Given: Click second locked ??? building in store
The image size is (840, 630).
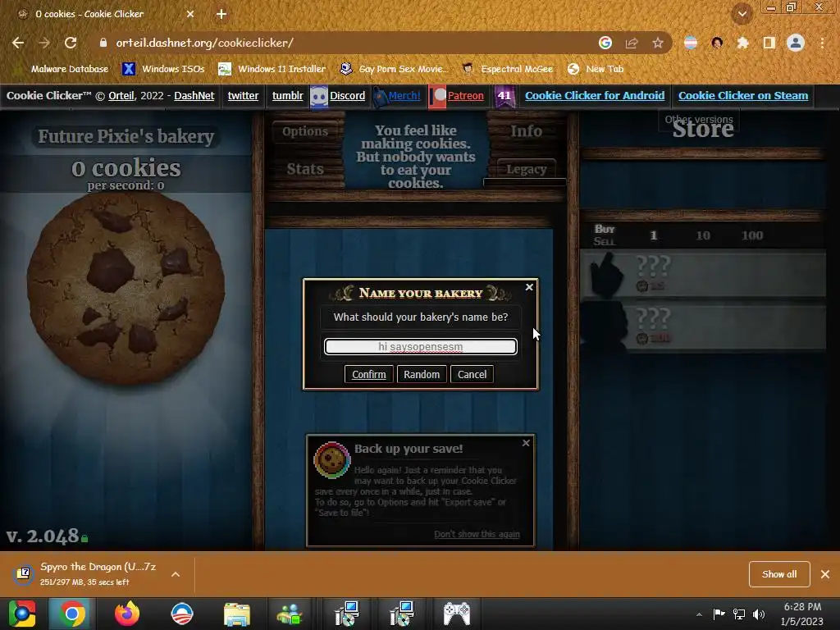Looking at the screenshot, I should 703,326.
